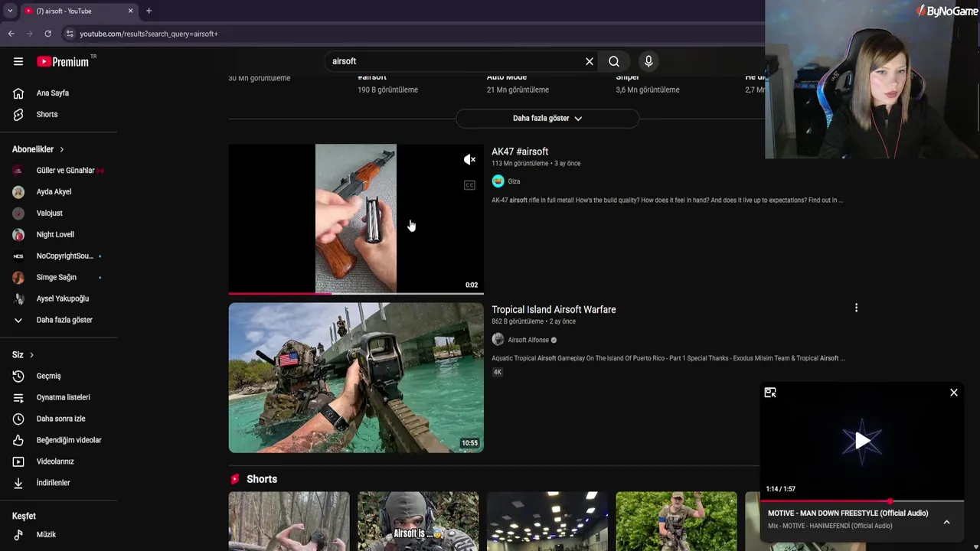The height and width of the screenshot is (551, 980).
Task: Open the hamburger guide menu
Action: pyautogui.click(x=18, y=61)
